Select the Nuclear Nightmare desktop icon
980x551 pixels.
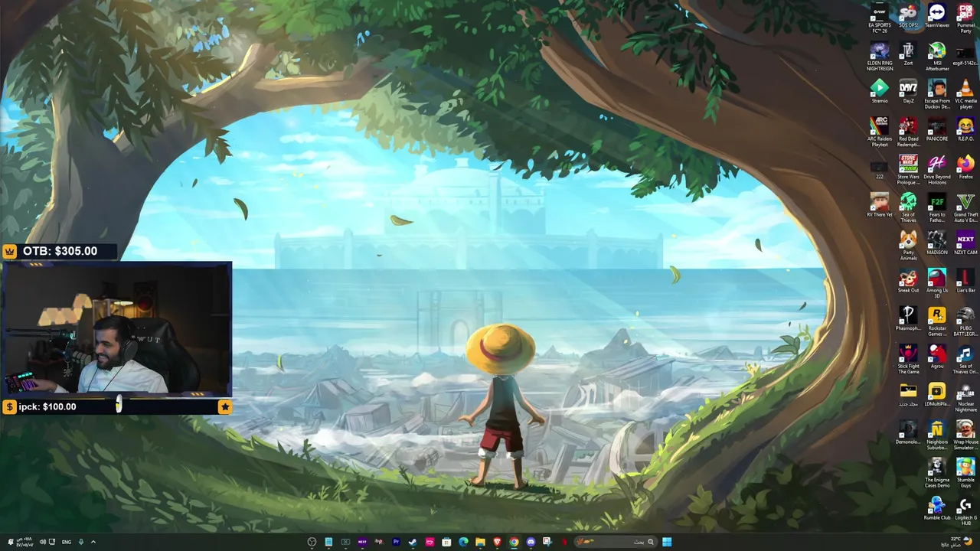(965, 397)
